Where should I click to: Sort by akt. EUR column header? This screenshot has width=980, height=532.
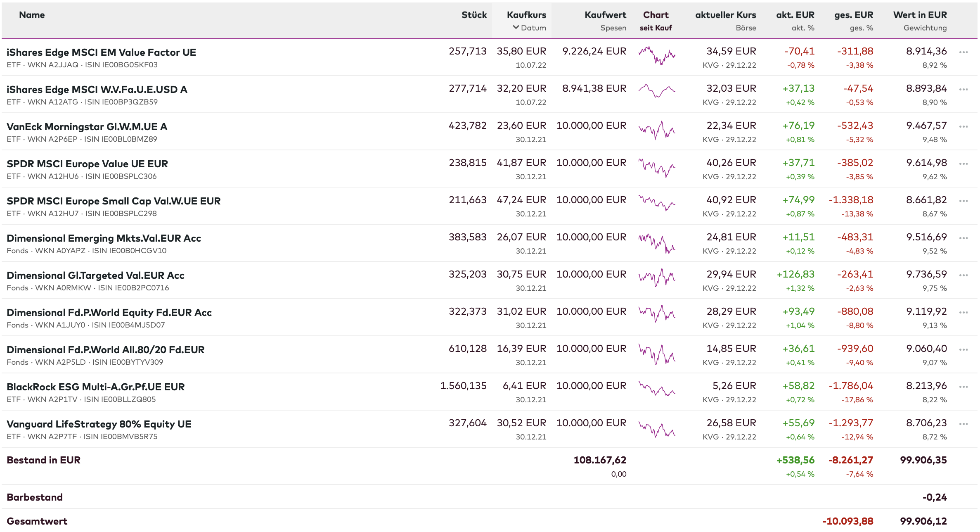pos(795,15)
